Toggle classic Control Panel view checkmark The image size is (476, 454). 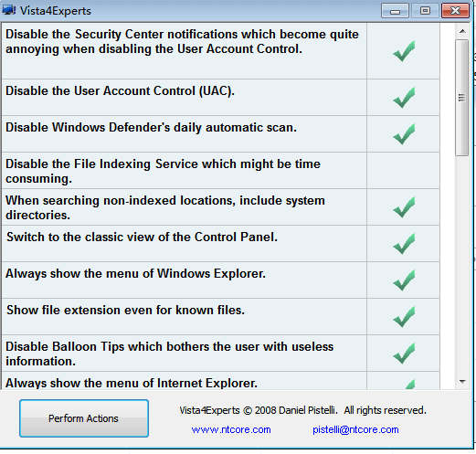(404, 244)
